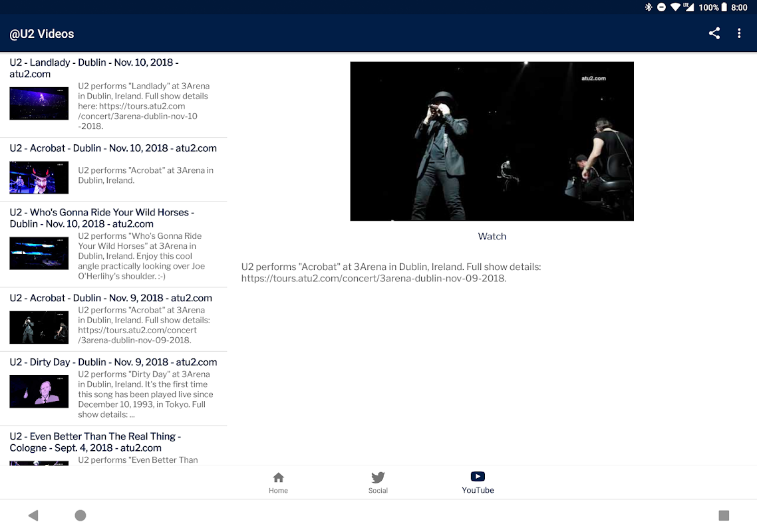Open recent apps square button

point(724,515)
